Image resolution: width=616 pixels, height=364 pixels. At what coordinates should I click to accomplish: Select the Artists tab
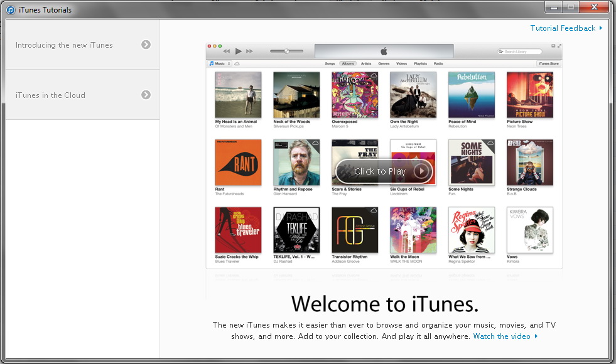(366, 63)
